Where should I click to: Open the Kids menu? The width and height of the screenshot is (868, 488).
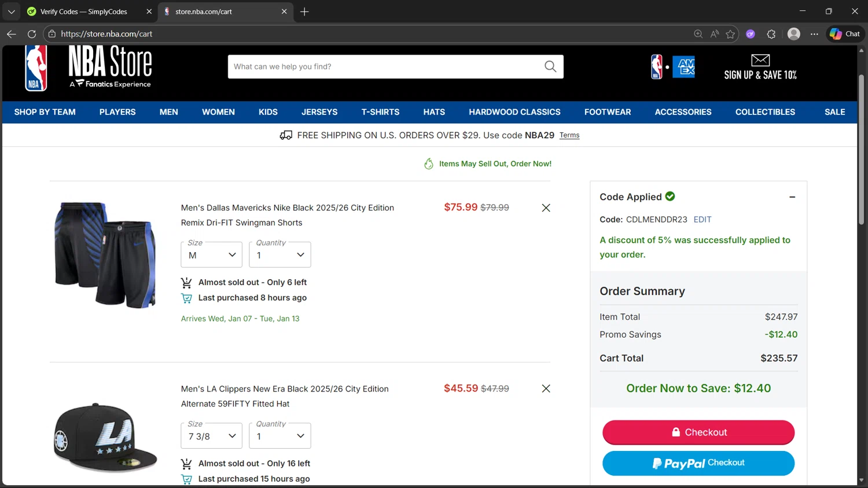click(x=268, y=112)
